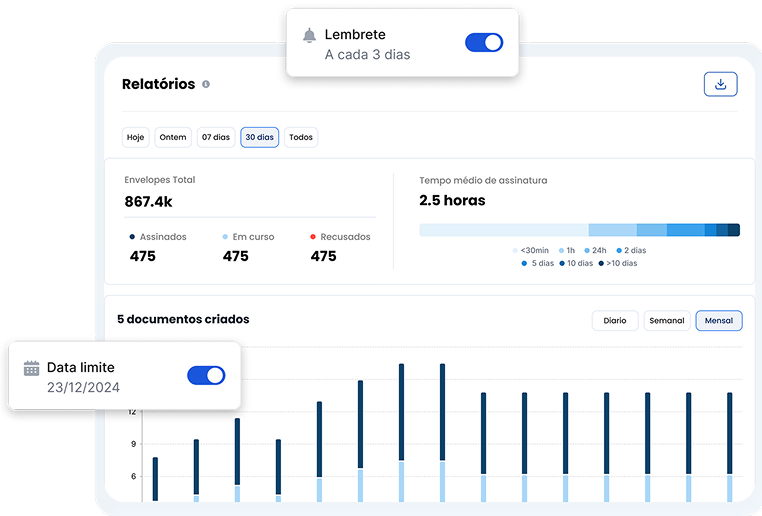The width and height of the screenshot is (762, 516).
Task: Select the 07 dias period filter
Action: (216, 137)
